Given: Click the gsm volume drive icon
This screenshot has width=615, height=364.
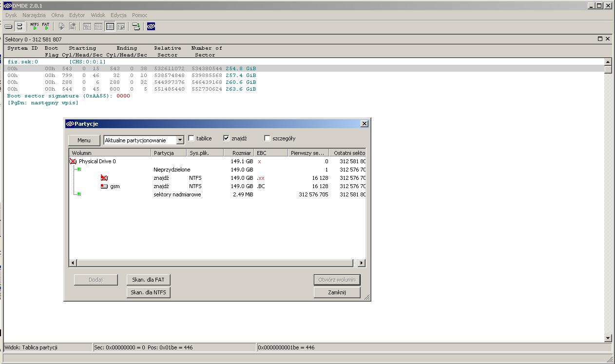Looking at the screenshot, I should (x=104, y=186).
